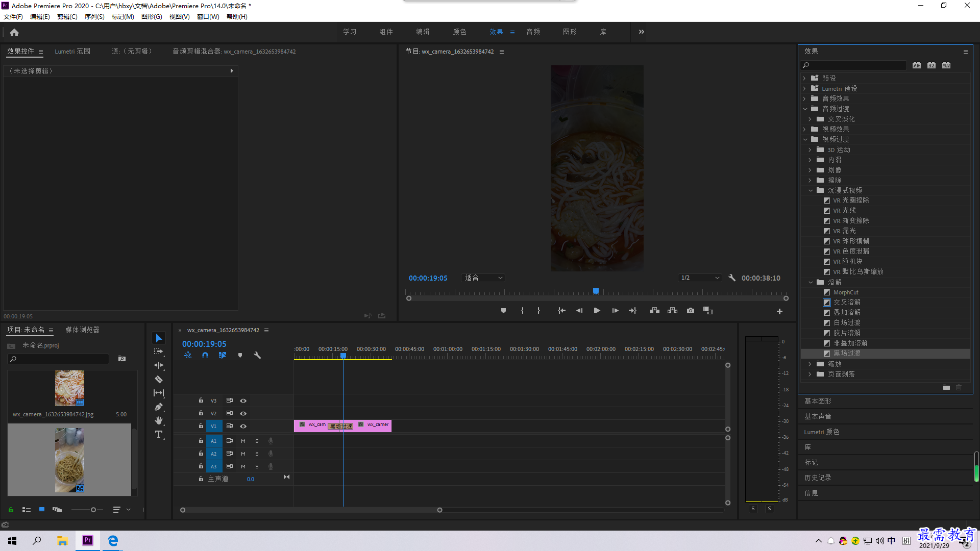Toggle the timeline Snap magnet
The width and height of the screenshot is (980, 551).
click(205, 355)
